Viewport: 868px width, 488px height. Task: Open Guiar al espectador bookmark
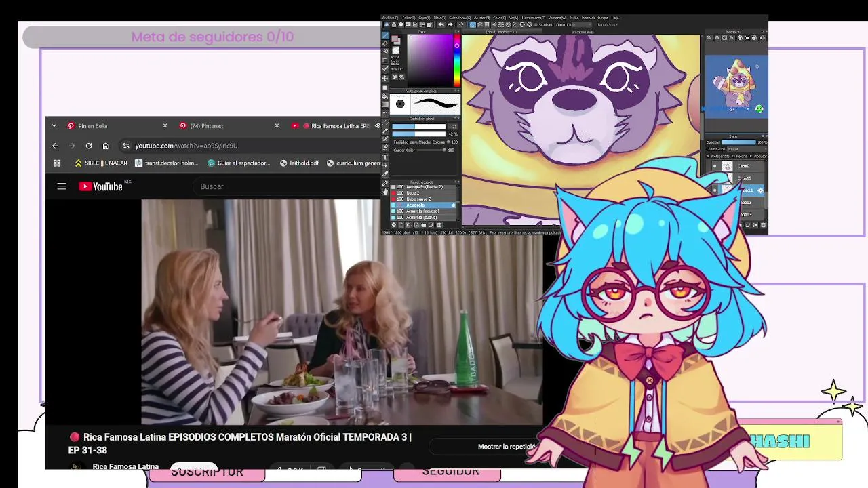click(239, 163)
